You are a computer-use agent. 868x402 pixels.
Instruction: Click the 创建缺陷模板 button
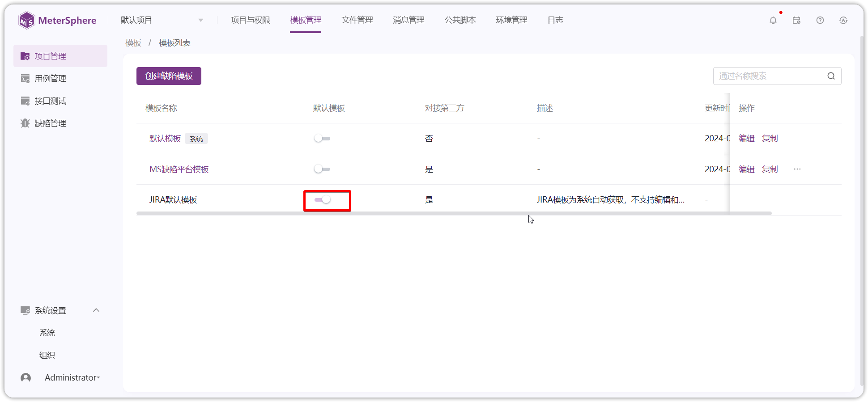(169, 76)
